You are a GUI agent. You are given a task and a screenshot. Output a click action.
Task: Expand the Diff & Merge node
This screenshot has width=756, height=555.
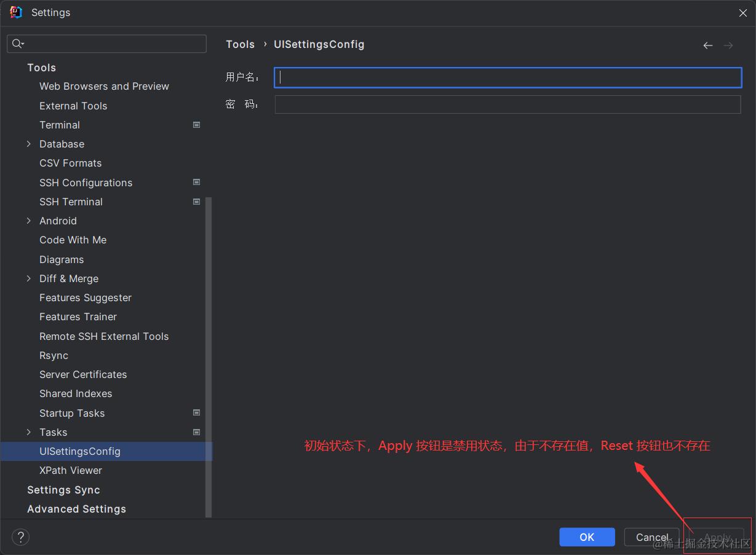(x=29, y=278)
